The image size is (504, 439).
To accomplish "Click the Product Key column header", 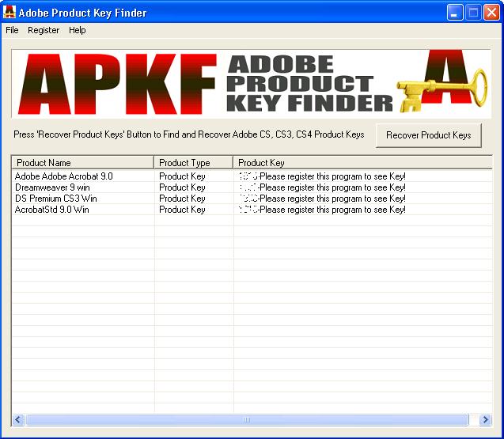I will tap(362, 163).
